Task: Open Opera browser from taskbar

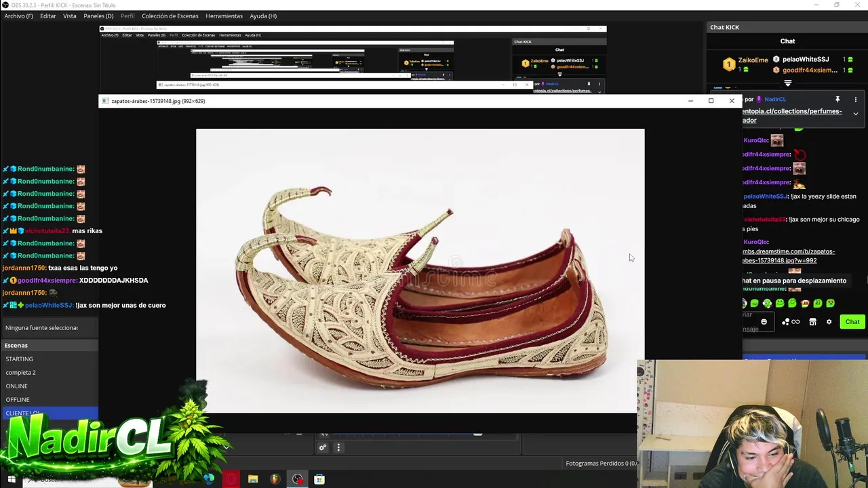Action: [x=232, y=479]
